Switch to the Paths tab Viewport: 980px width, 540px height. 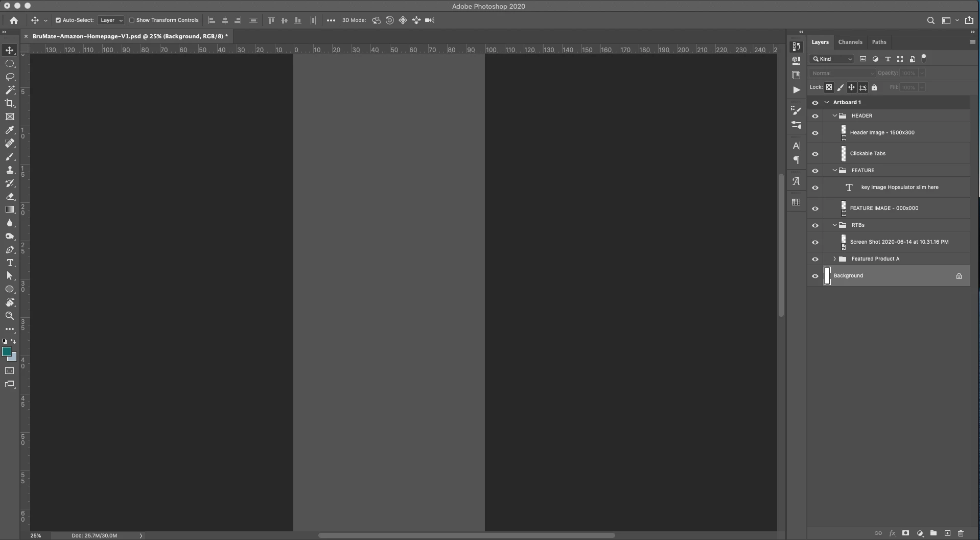tap(879, 42)
